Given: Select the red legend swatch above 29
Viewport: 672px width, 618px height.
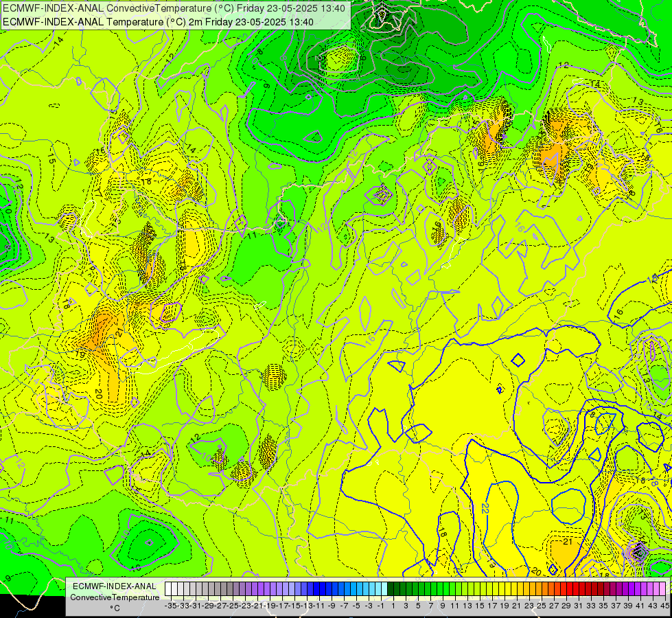Looking at the screenshot, I should (563, 588).
